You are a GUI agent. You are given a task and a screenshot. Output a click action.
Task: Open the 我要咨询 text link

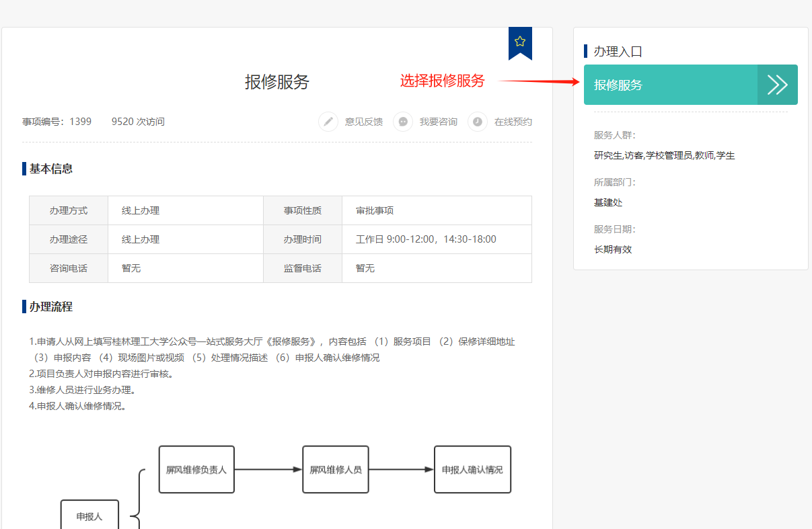(x=438, y=122)
